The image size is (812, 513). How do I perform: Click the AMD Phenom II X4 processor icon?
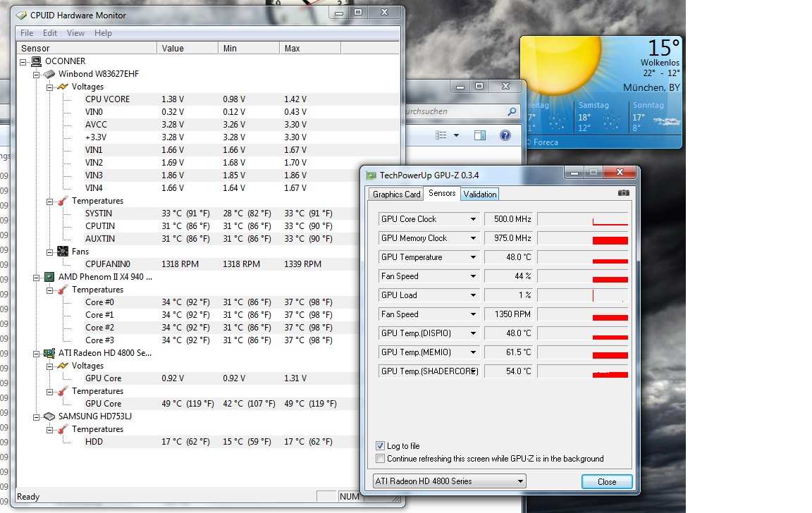click(49, 277)
